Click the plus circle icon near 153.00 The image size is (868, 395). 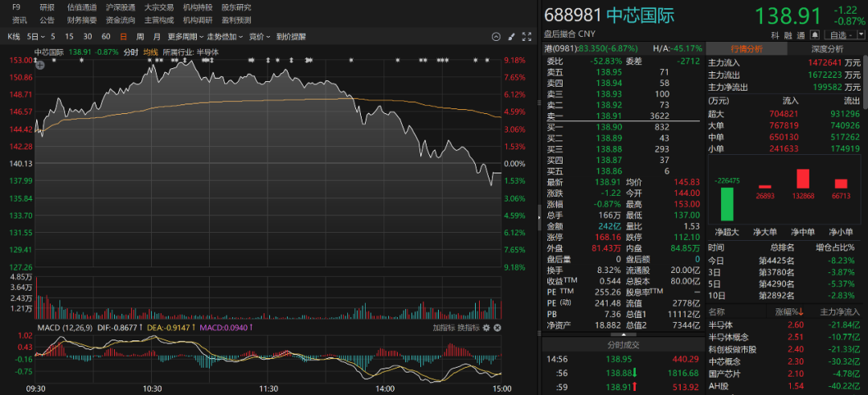click(40, 65)
